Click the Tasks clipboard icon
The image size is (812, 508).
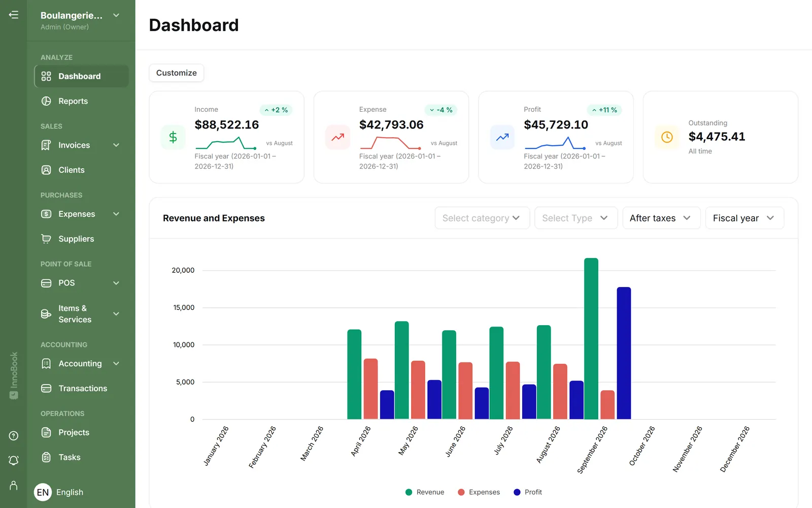coord(46,457)
